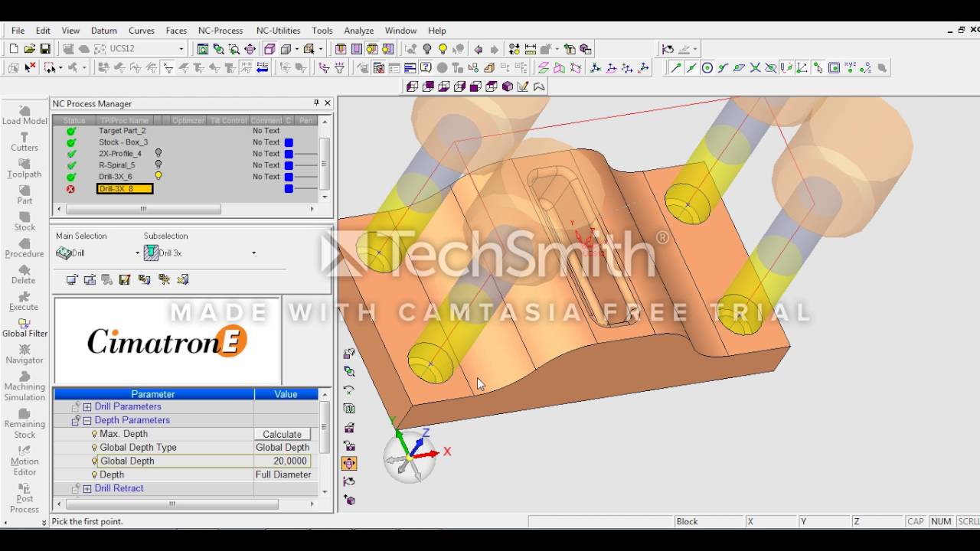The width and height of the screenshot is (980, 551).
Task: Open the UCS12 coordinate system dropdown
Action: pyautogui.click(x=181, y=49)
